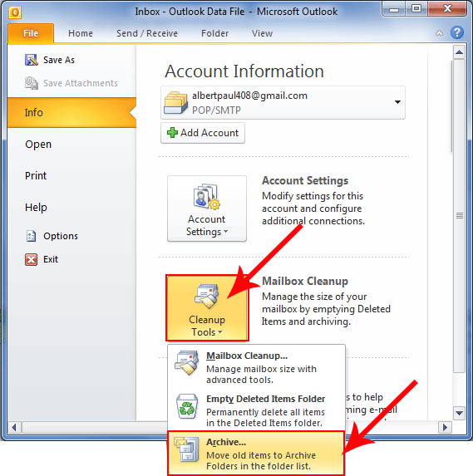
Task: Click the Account Information heading
Action: 244,71
